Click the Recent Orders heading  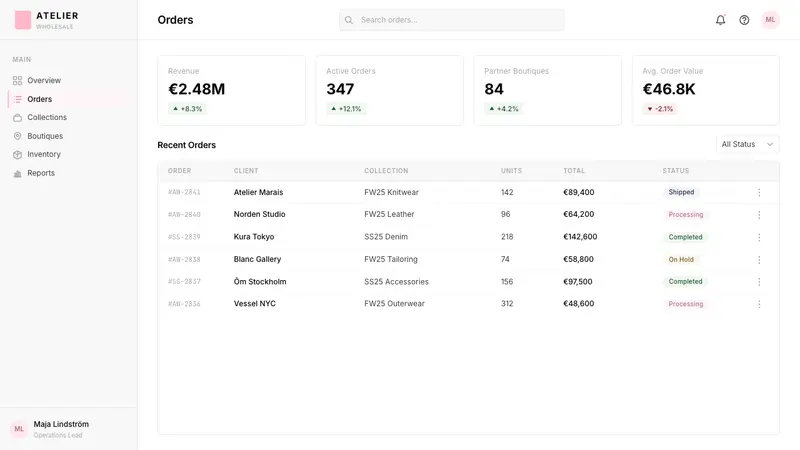point(186,145)
